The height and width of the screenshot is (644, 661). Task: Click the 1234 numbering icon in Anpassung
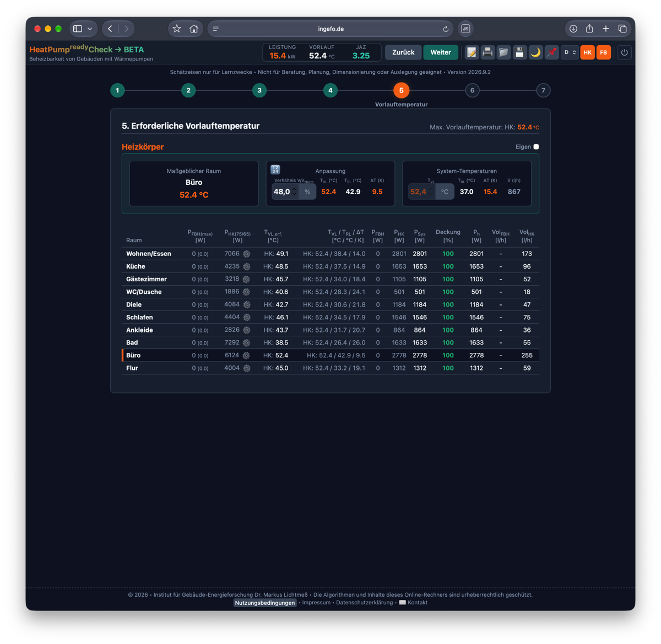coord(275,170)
